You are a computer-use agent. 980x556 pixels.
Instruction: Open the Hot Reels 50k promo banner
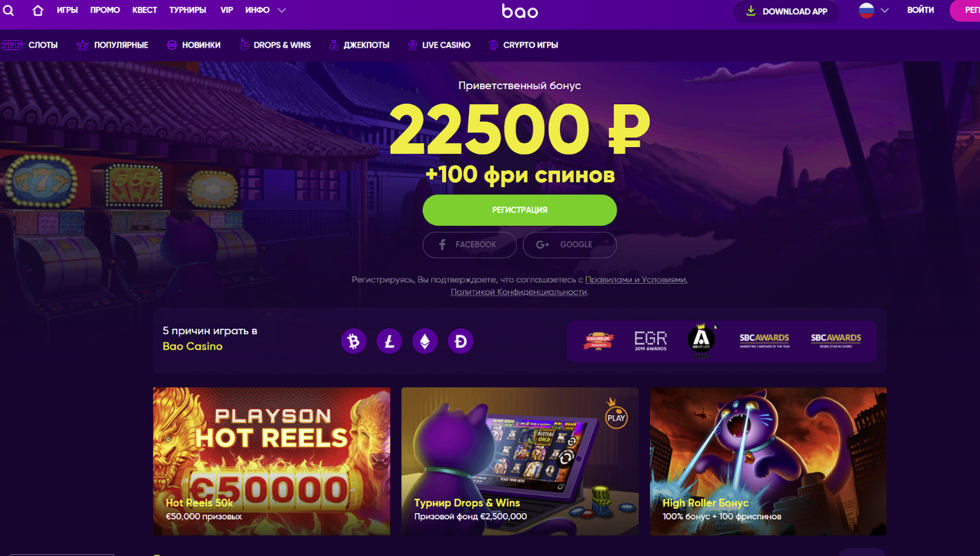[271, 461]
